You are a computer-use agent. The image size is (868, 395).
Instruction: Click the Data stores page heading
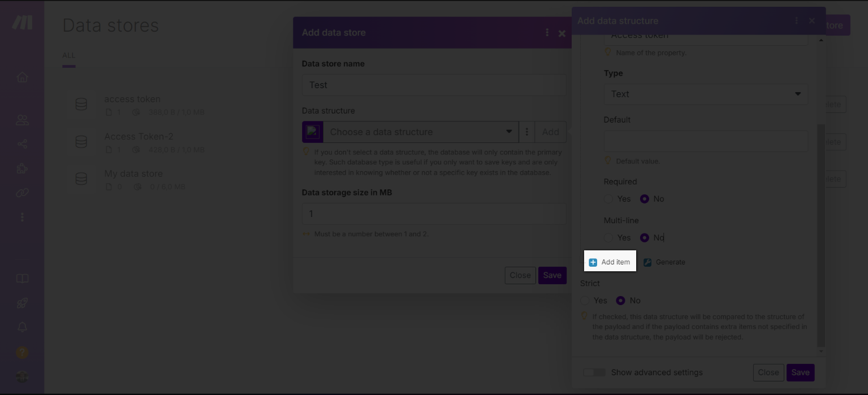[x=111, y=25]
